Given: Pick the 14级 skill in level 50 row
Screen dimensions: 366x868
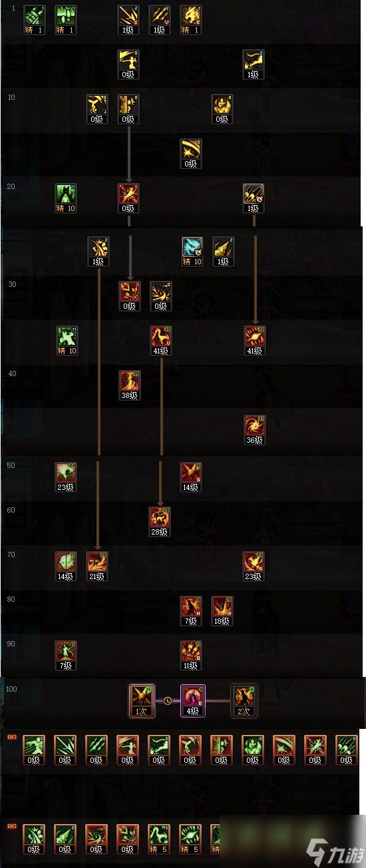Looking at the screenshot, I should point(191,477).
